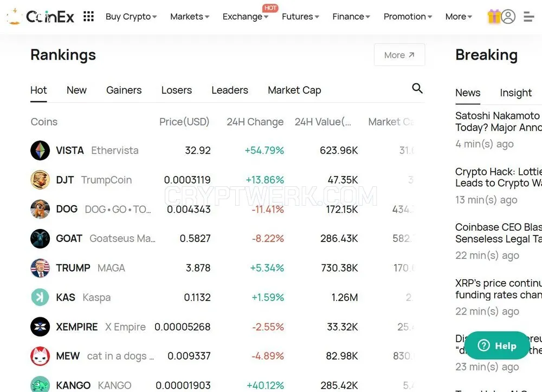The width and height of the screenshot is (542, 392).
Task: Click the Coins column header
Action: pos(44,122)
